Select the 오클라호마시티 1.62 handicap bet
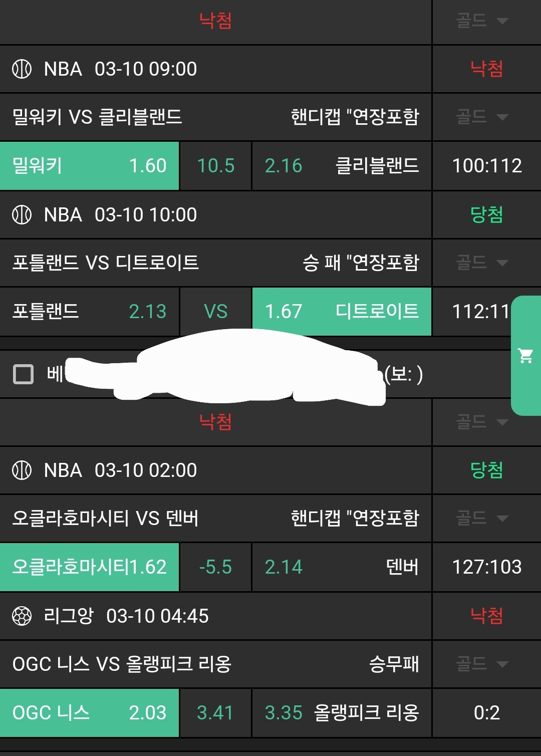Viewport: 541px width, 756px height. (x=89, y=567)
